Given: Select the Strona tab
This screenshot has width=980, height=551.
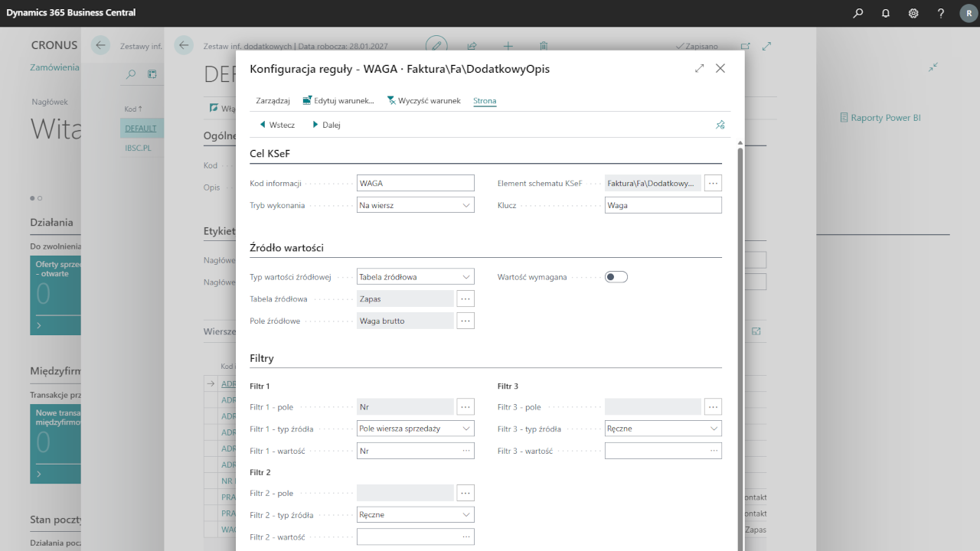Looking at the screenshot, I should click(485, 100).
